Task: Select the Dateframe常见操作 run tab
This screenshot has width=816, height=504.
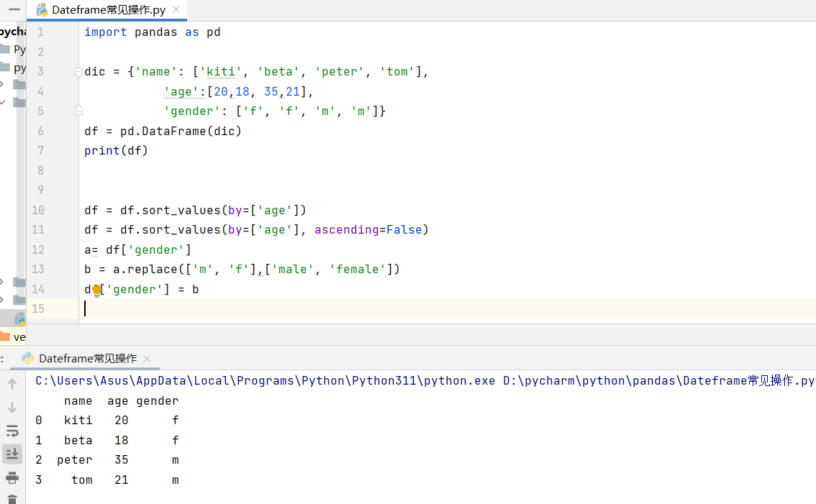Action: (x=87, y=358)
